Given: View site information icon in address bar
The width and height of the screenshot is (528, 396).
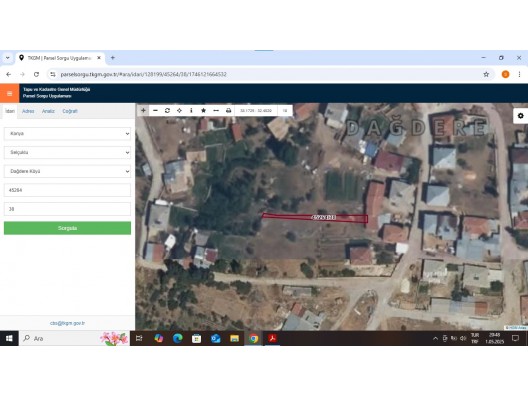Looking at the screenshot, I should (x=53, y=74).
